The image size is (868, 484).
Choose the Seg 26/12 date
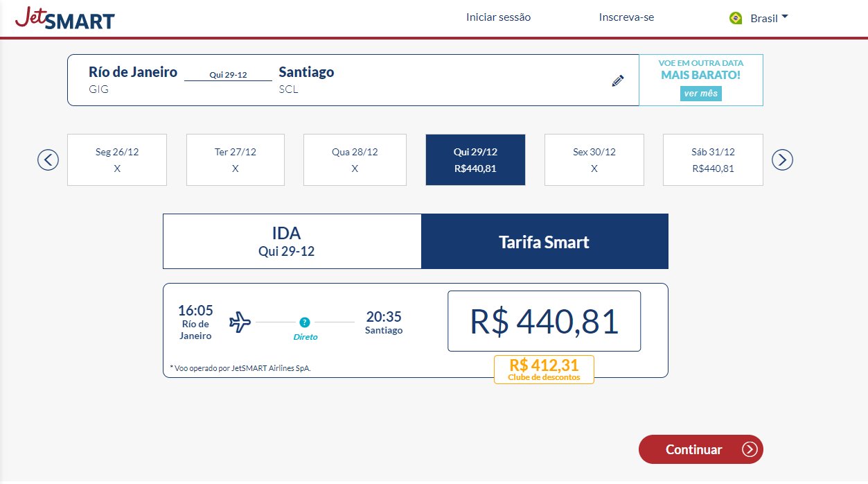point(117,160)
